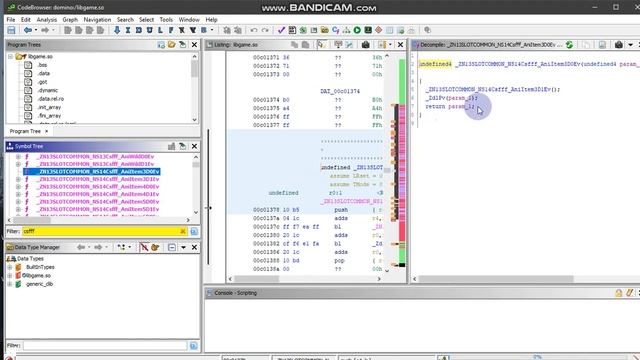This screenshot has width=640, height=360.
Task: Close the Program Trees panel
Action: pos(194,44)
